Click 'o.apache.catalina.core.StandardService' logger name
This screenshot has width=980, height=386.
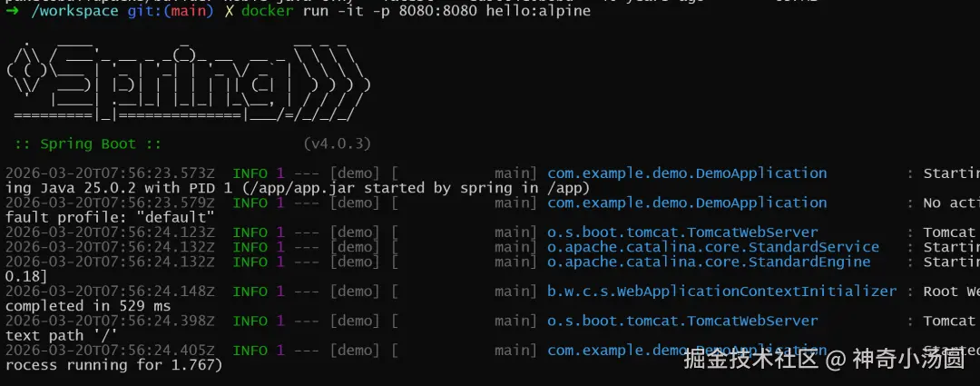[x=713, y=247]
